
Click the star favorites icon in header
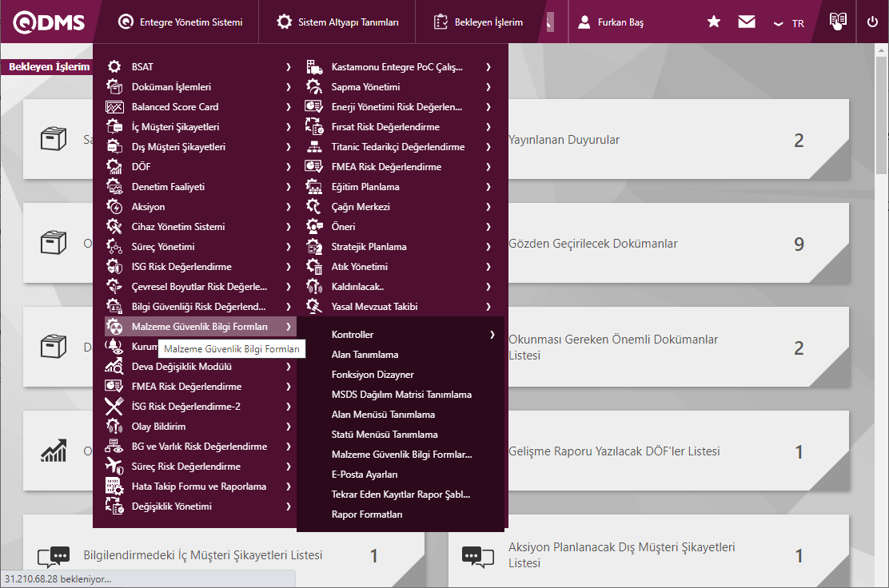pos(714,22)
